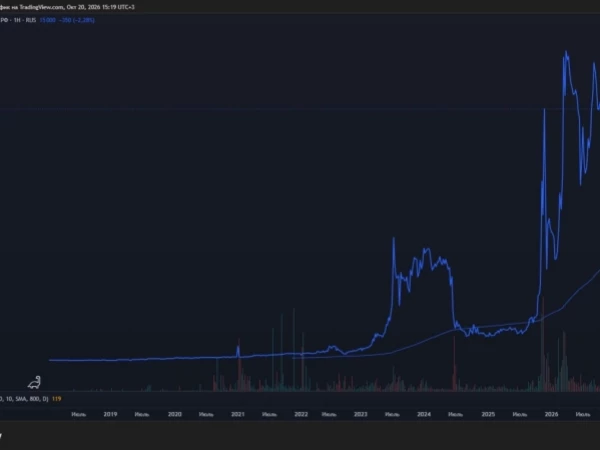Click the blue 15000 price value
This screenshot has height=450, width=600.
48,20
